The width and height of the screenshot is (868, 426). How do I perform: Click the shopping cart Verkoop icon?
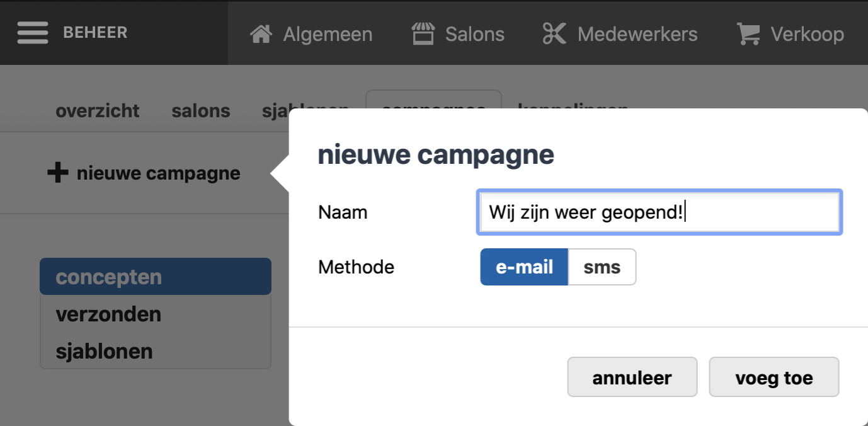[748, 34]
